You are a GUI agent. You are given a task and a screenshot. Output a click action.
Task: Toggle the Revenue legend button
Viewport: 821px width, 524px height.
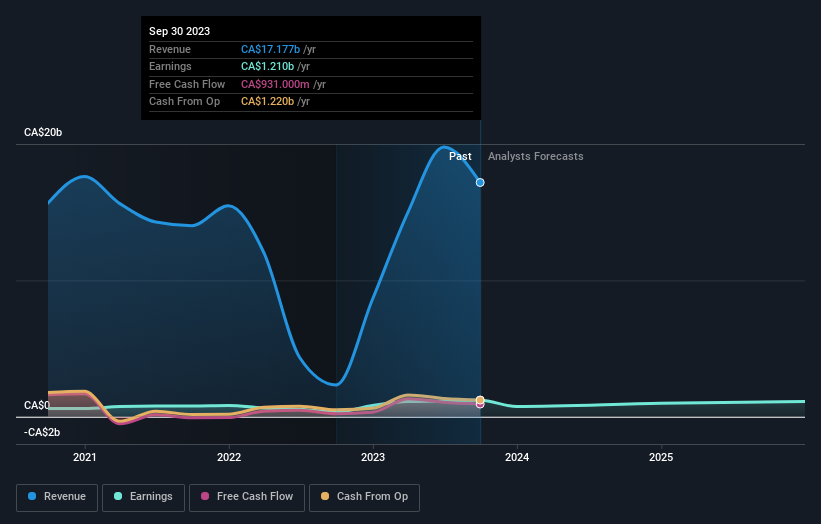pos(57,497)
